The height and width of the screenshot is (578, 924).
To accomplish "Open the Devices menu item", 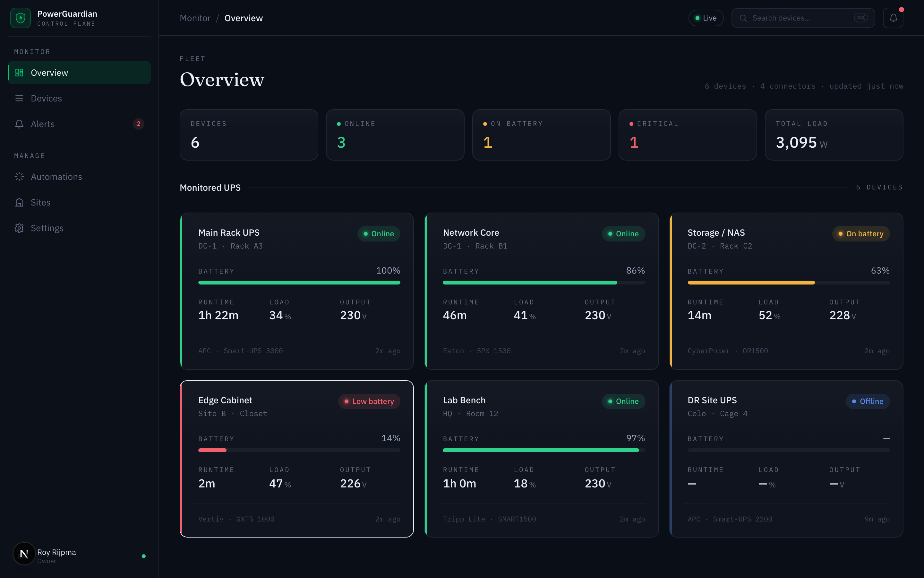I will tap(79, 98).
